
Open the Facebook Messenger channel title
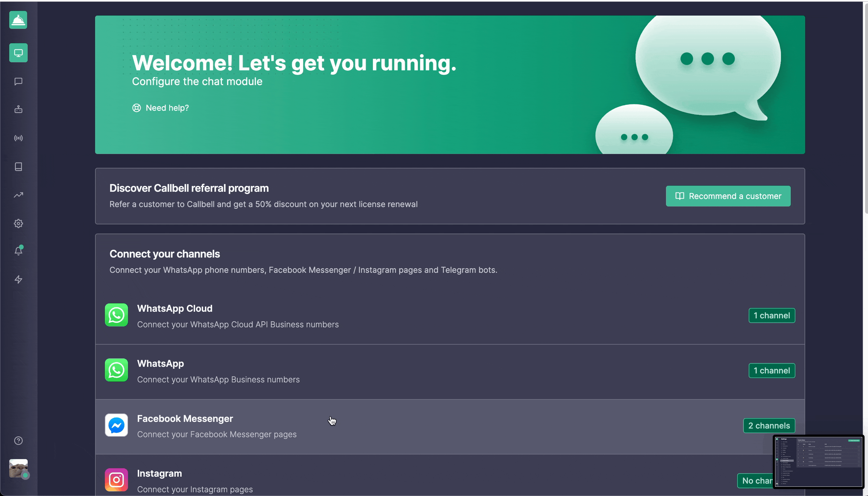(x=185, y=419)
